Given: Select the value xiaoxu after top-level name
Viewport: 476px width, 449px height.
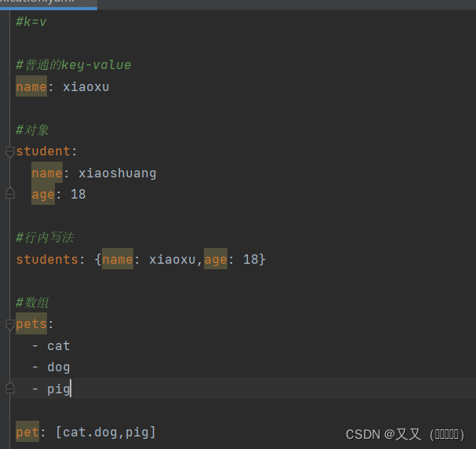Looking at the screenshot, I should point(86,87).
